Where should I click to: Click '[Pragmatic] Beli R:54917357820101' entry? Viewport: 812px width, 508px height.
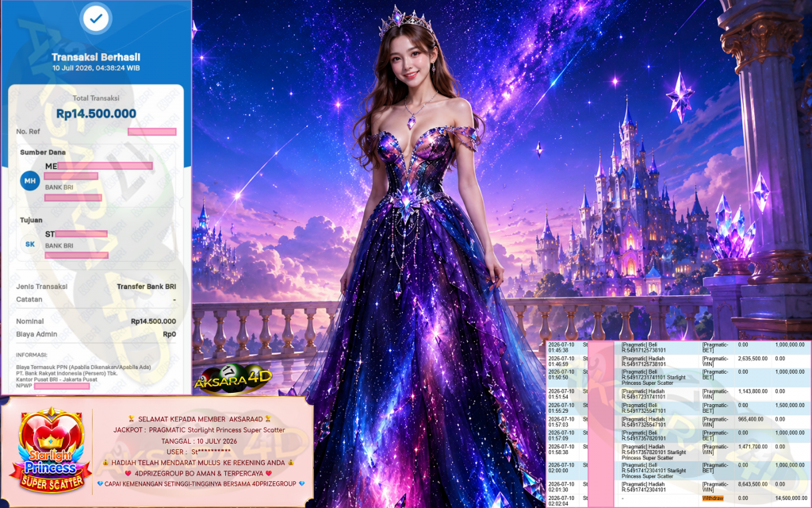(644, 436)
